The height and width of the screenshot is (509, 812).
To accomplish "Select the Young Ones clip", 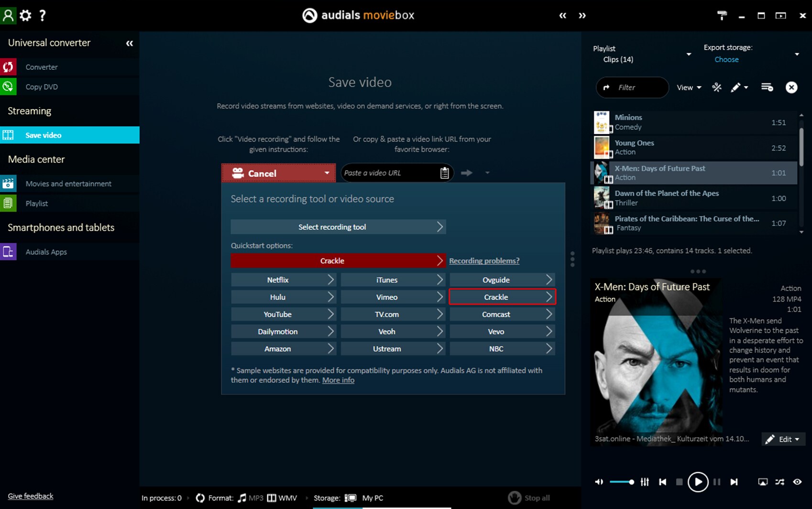I will (x=694, y=148).
